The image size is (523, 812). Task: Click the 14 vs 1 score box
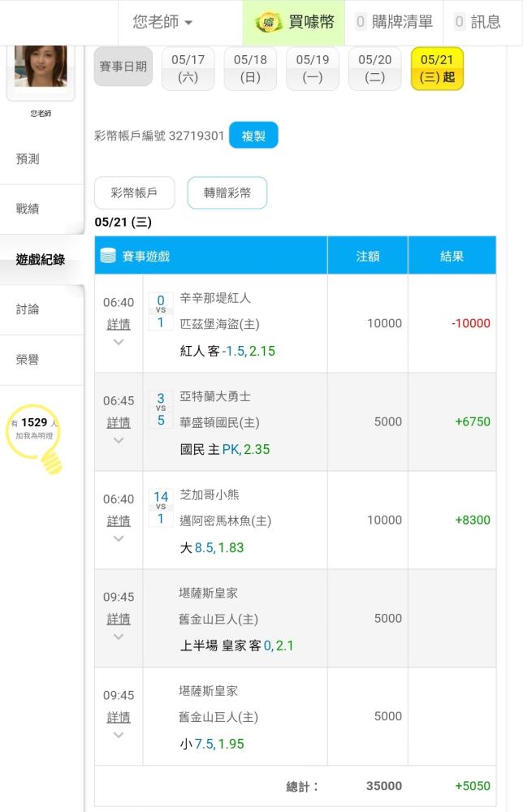(x=161, y=508)
